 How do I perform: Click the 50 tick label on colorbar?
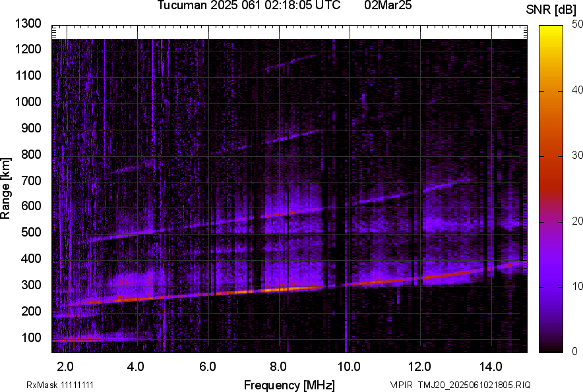578,24
